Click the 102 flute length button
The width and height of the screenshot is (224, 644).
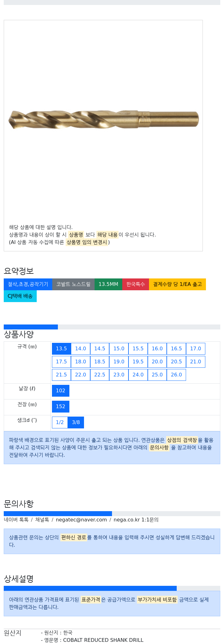[x=61, y=391]
